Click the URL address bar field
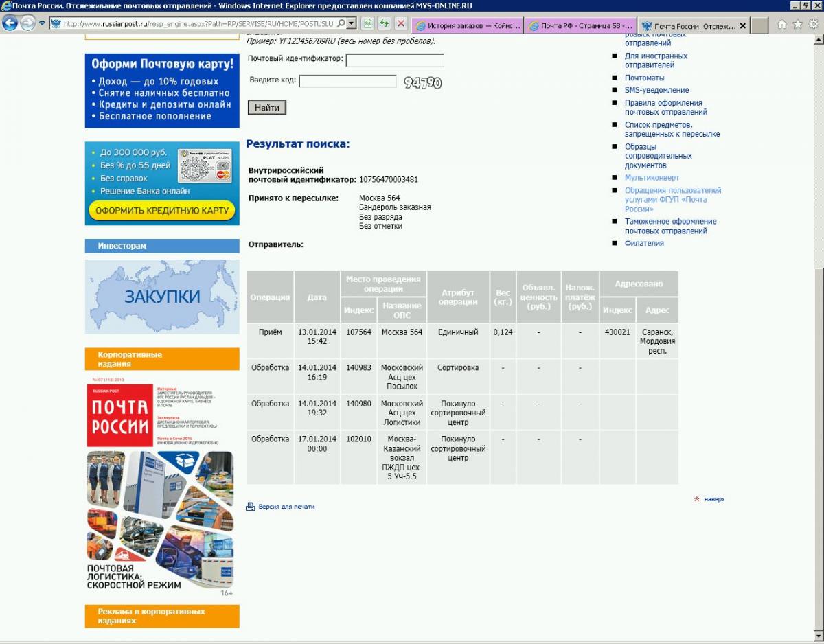This screenshot has width=824, height=644. (x=198, y=23)
